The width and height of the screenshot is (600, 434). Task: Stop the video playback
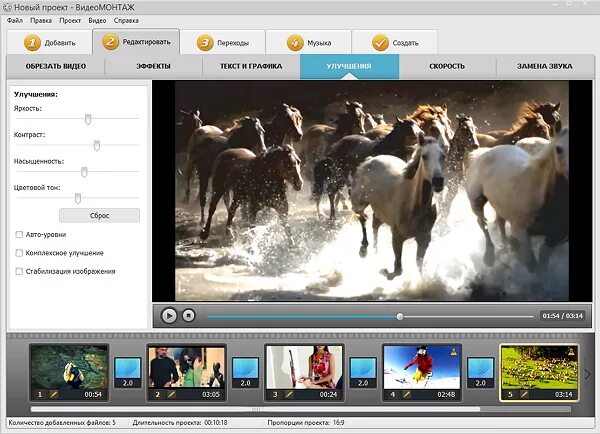(188, 315)
